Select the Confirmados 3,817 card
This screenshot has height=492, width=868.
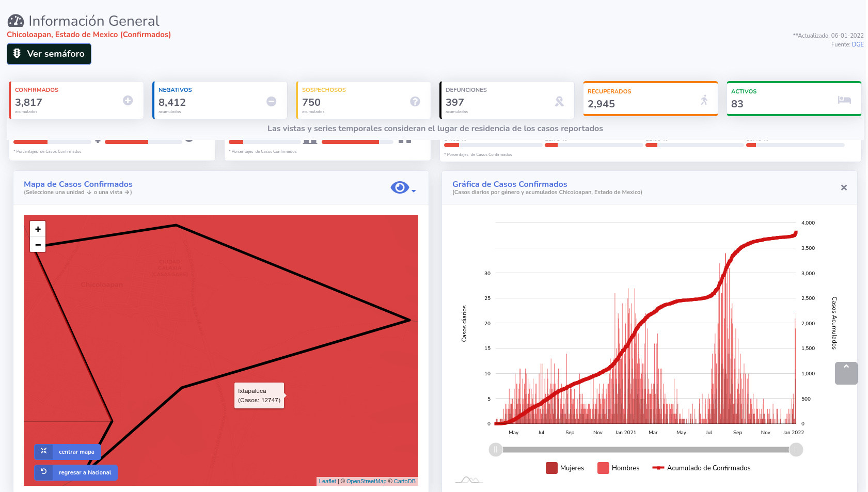click(76, 100)
